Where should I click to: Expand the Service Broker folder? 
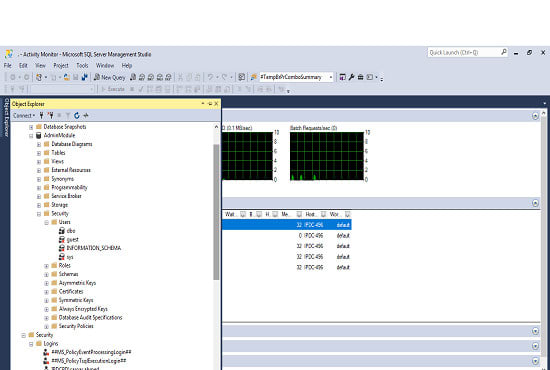tap(39, 196)
